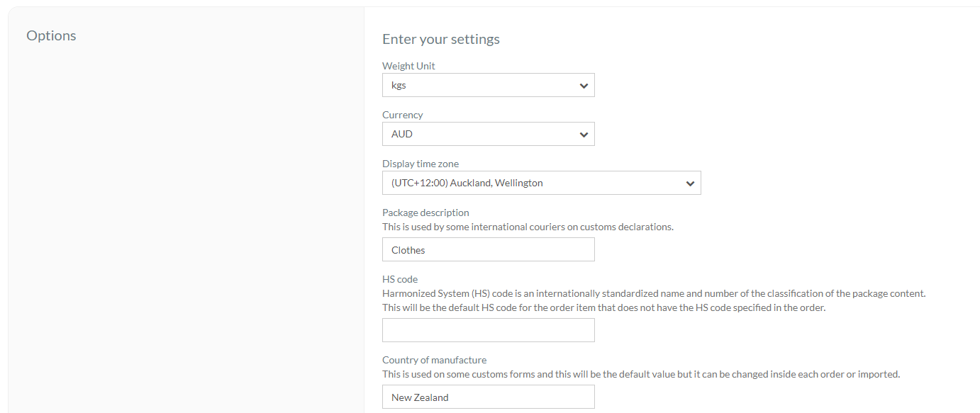Expand the Auckland, Wellington time zone dropdown

click(542, 183)
